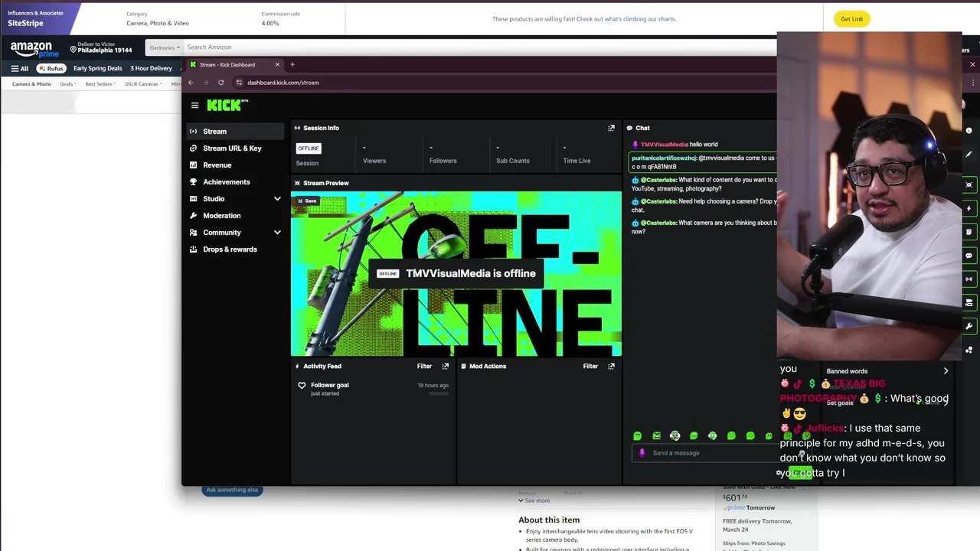Open Amazon All menu
Screen dimensions: 980x551
coord(19,68)
